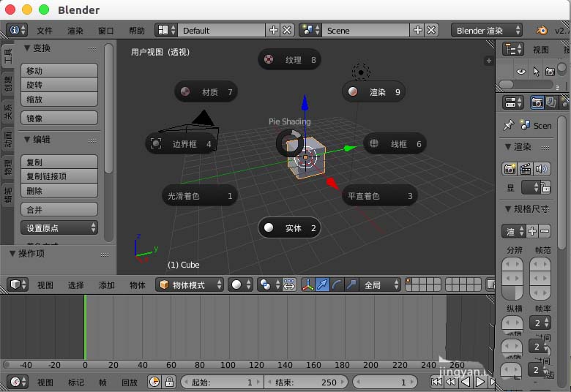
Task: Open the 添加 menu
Action: click(x=107, y=285)
